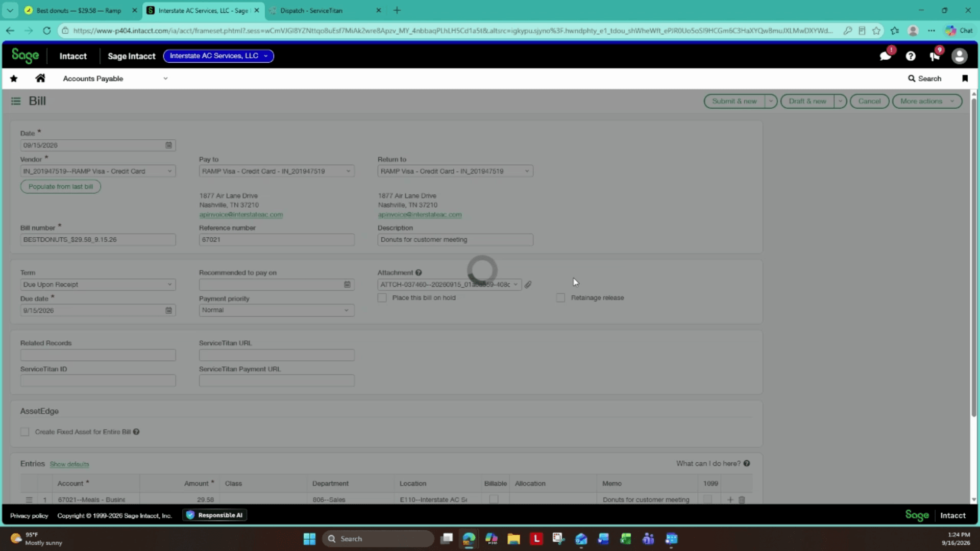Screen dimensions: 980x551
Task: Open Show defaults link in Entries
Action: pyautogui.click(x=69, y=464)
